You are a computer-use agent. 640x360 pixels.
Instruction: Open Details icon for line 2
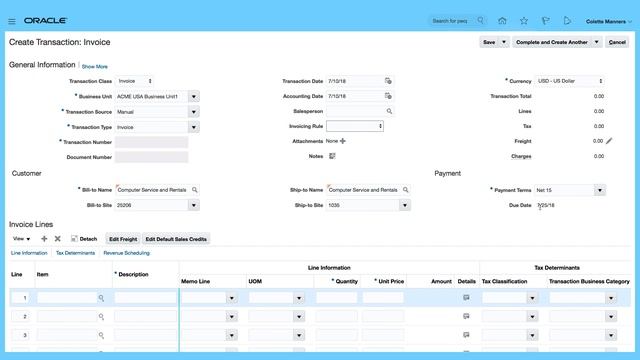coord(466,316)
